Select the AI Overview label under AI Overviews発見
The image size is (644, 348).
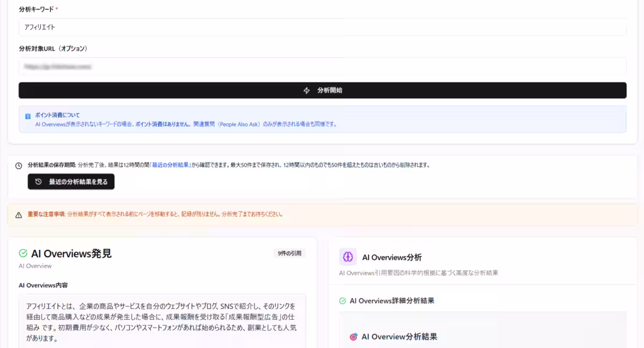pyautogui.click(x=34, y=266)
